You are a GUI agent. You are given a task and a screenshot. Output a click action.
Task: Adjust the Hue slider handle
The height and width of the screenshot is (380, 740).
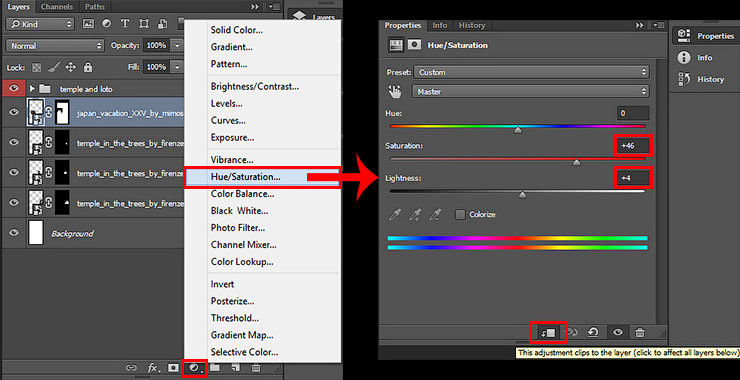point(518,130)
